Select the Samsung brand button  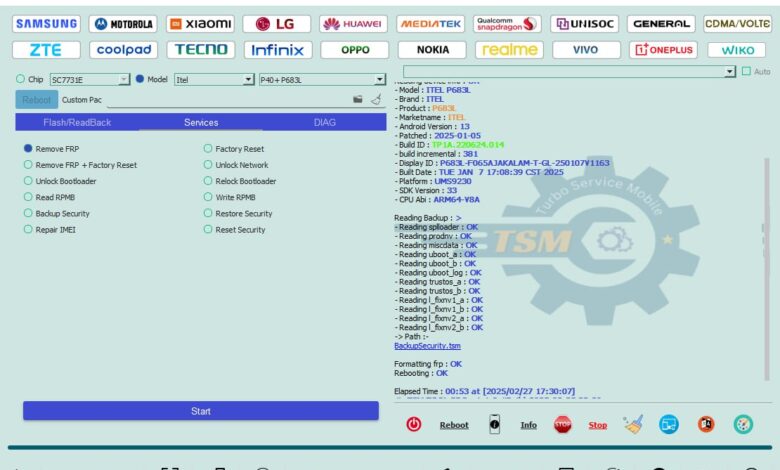[x=47, y=23]
